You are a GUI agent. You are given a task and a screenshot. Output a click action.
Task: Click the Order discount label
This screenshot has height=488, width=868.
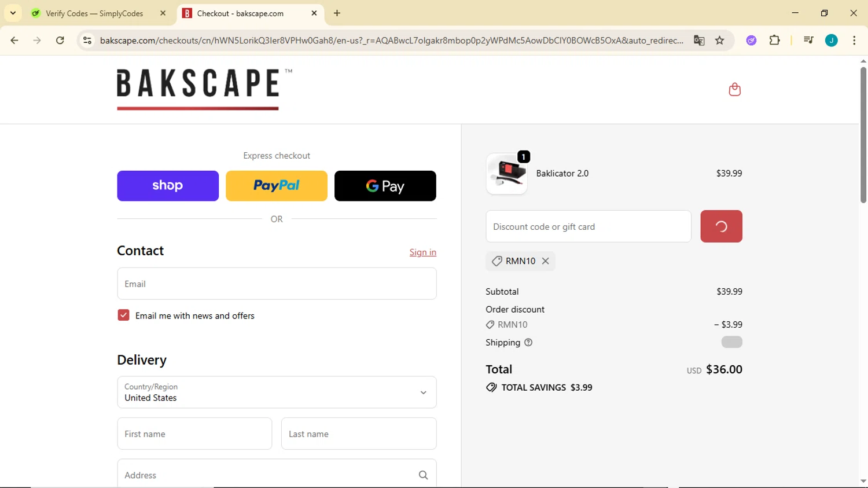(x=515, y=310)
